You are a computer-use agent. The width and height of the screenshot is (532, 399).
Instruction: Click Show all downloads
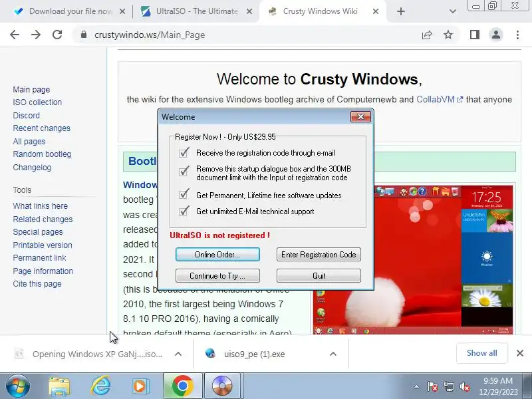[481, 353]
